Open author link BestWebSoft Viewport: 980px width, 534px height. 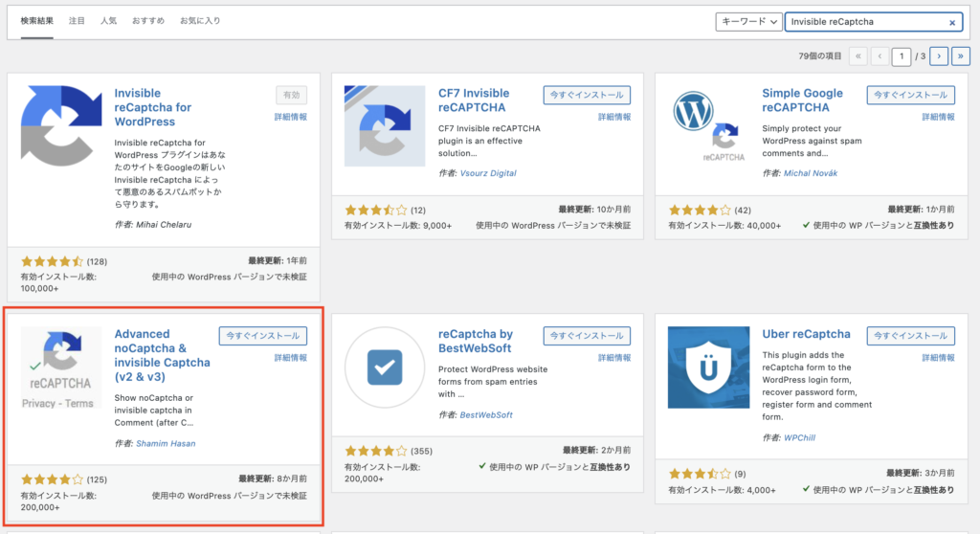(486, 414)
